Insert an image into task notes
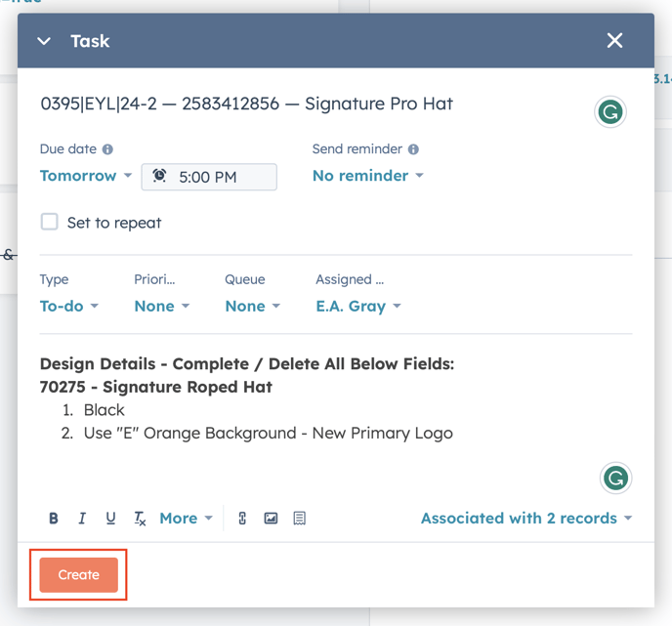This screenshot has width=672, height=626. [x=271, y=519]
